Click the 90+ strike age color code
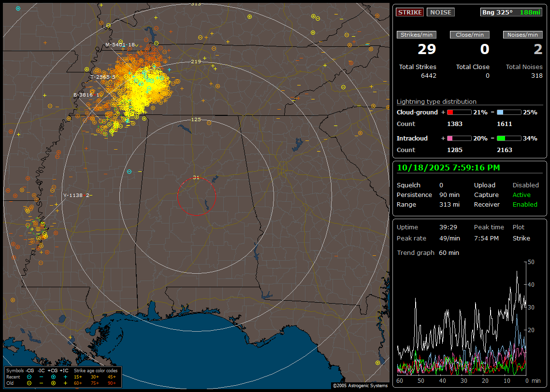This screenshot has height=392, width=550. tap(112, 383)
